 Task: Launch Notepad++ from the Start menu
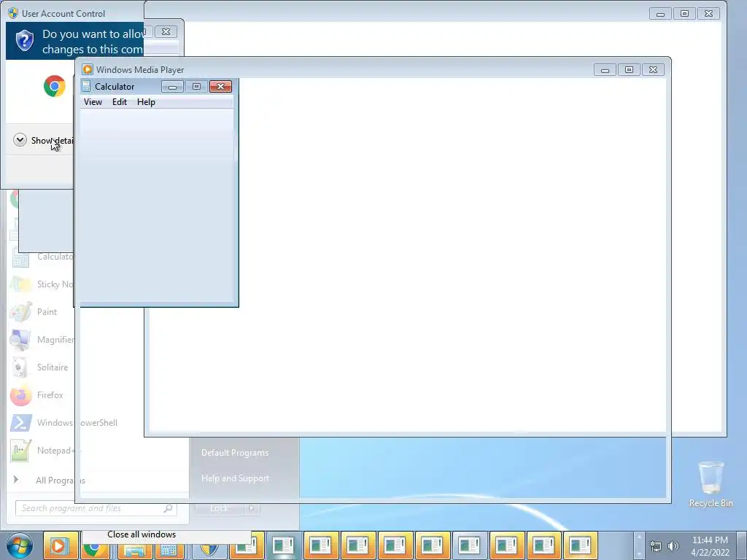click(x=45, y=450)
